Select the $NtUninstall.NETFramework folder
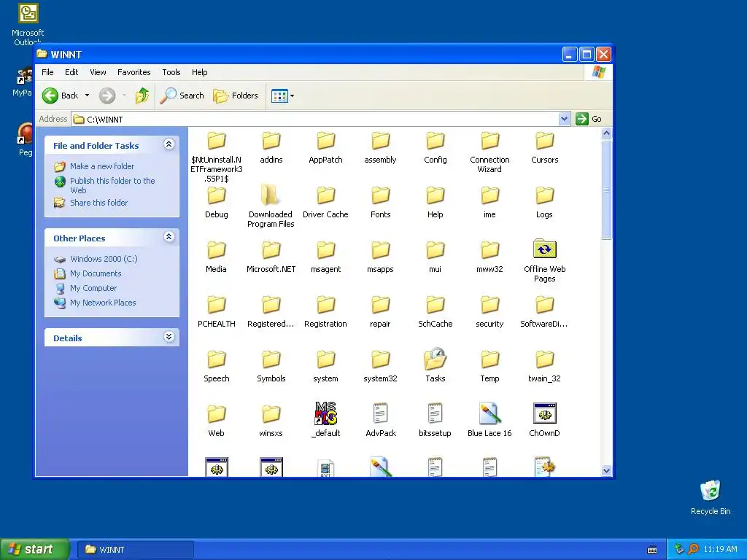747x560 pixels. click(216, 156)
